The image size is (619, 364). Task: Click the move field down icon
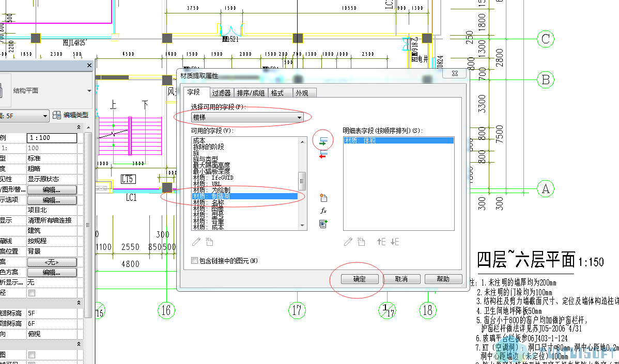[395, 242]
